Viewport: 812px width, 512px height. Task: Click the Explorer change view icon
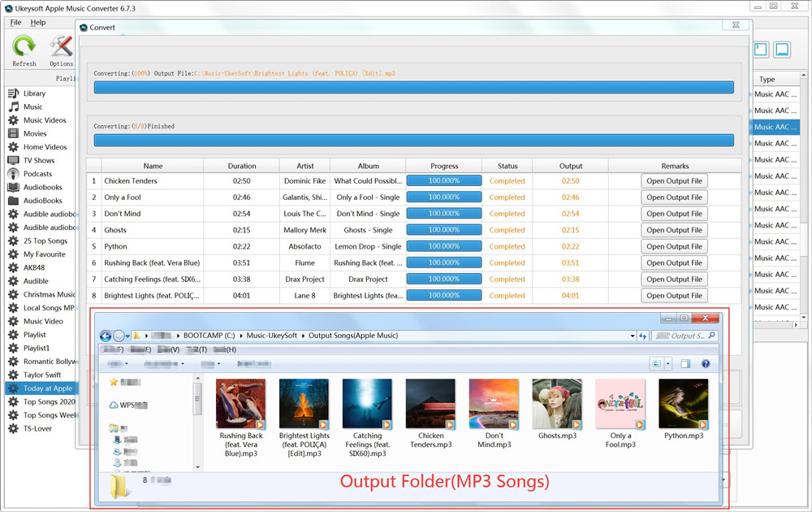coord(657,364)
